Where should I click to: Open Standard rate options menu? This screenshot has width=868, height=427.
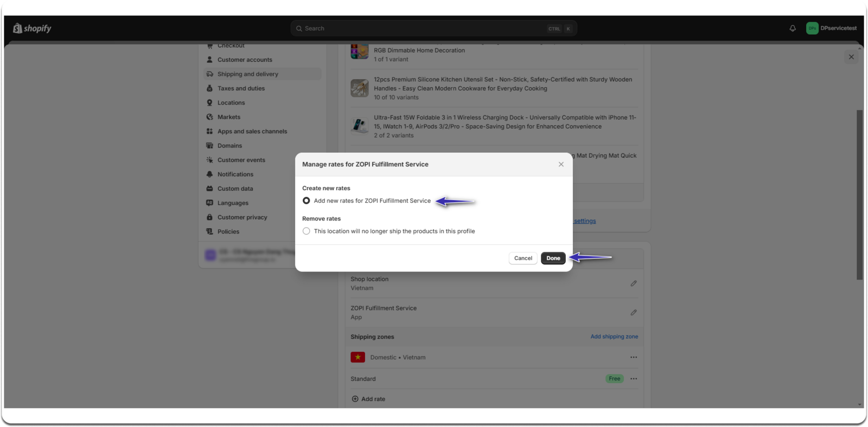(x=634, y=379)
